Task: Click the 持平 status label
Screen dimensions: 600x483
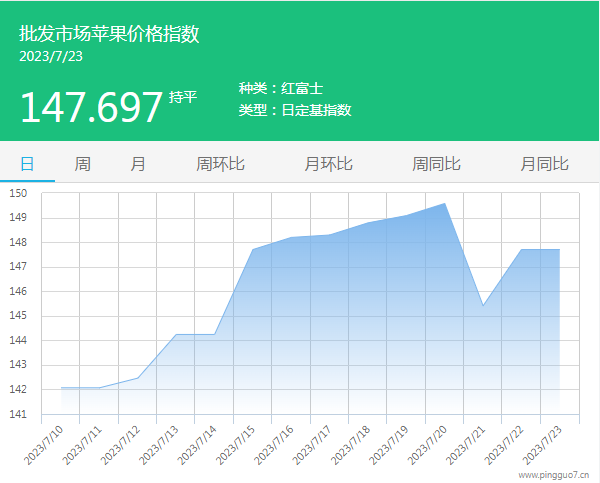Action: coord(184,97)
